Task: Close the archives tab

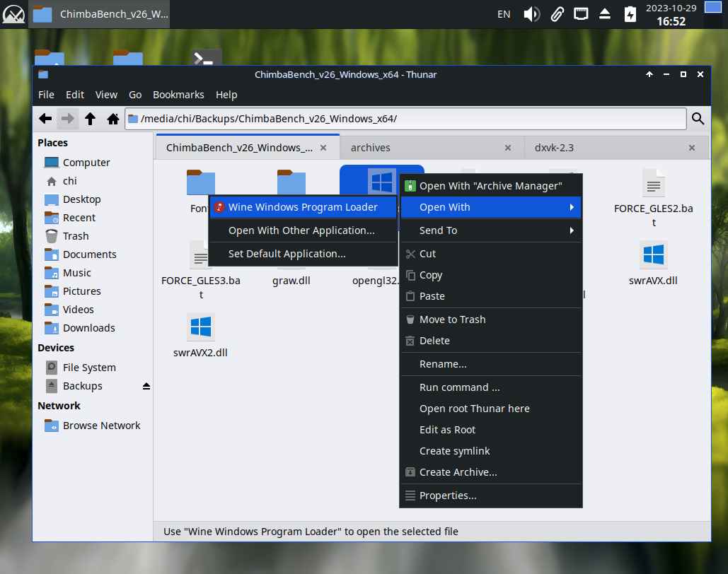Action: tap(508, 148)
